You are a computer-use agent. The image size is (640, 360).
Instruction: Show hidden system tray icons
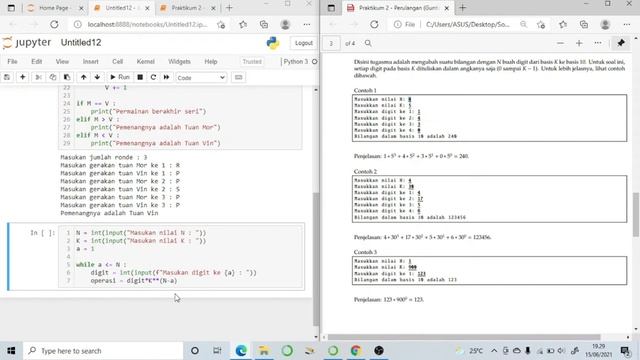(x=494, y=351)
